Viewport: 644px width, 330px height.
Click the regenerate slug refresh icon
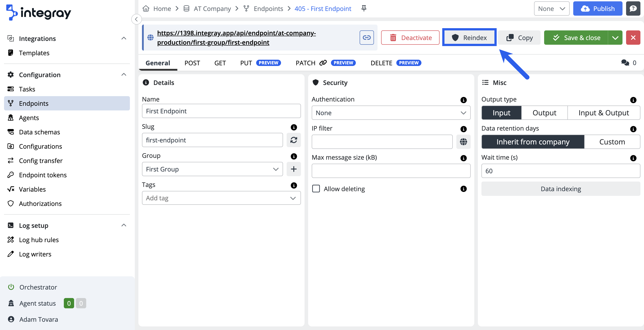(x=294, y=140)
